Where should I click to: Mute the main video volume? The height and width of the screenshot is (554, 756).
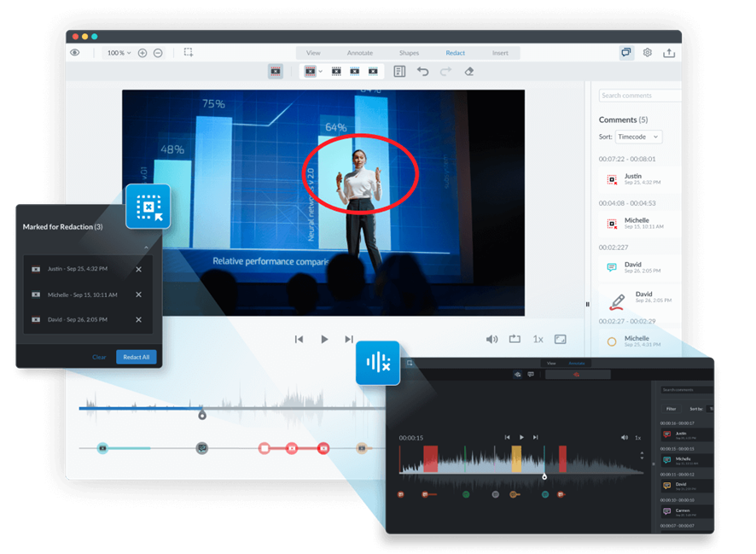point(491,340)
